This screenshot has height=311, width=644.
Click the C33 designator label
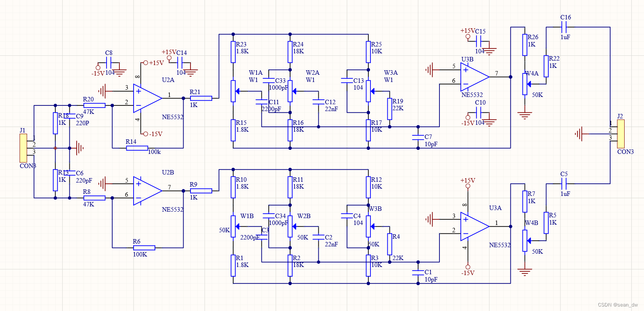tap(280, 81)
